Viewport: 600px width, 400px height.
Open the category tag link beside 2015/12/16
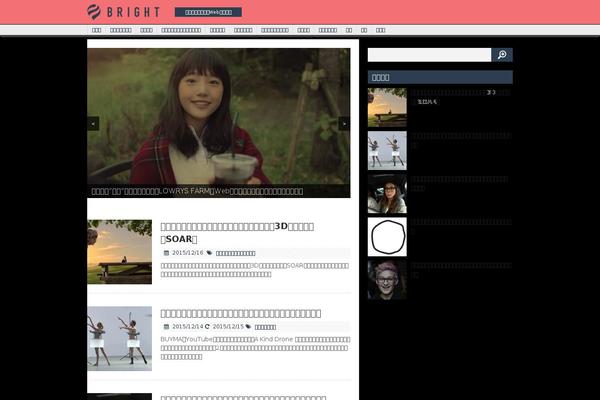pyautogui.click(x=235, y=253)
